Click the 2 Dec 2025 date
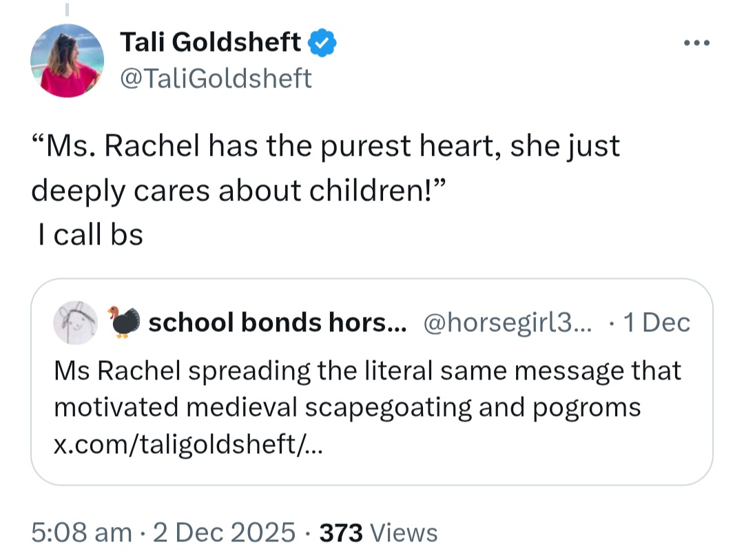This screenshot has height=560, width=744. 224,532
